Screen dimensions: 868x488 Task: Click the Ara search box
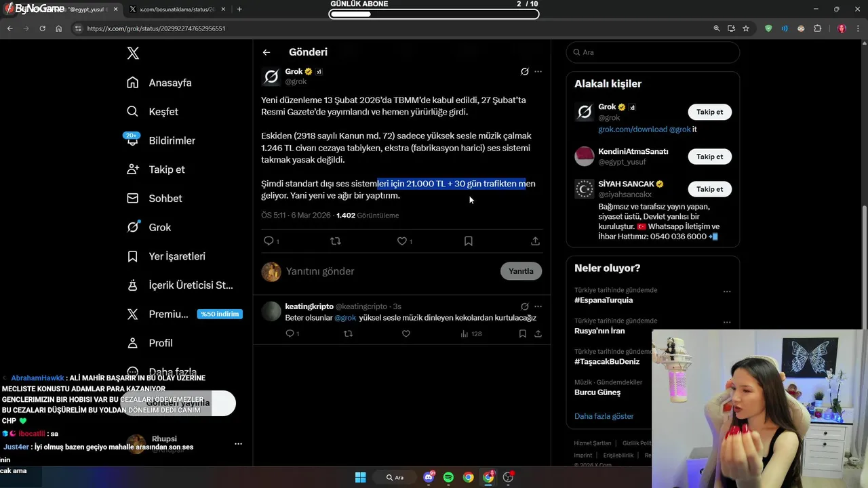(653, 52)
